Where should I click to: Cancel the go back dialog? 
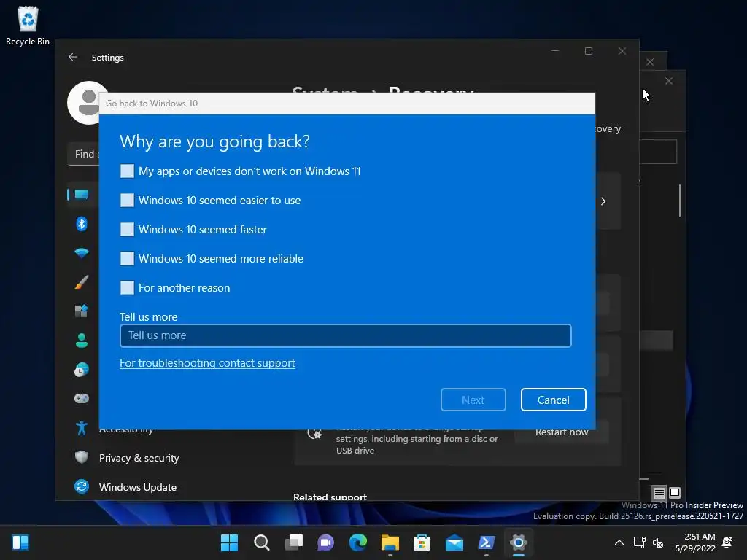[x=553, y=400]
